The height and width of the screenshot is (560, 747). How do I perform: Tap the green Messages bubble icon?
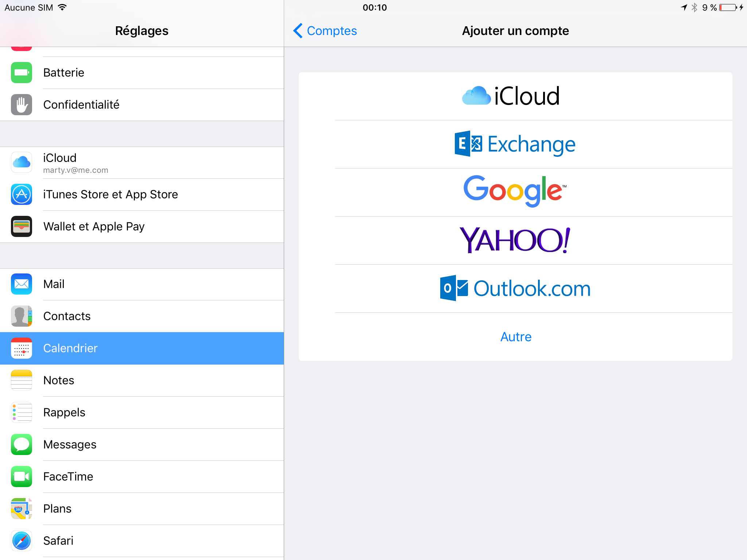coord(22,444)
